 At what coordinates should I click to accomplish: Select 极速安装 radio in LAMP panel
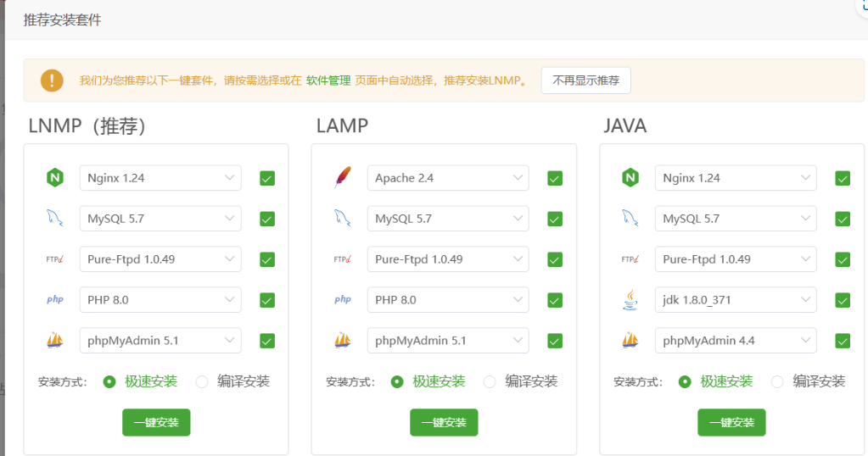(x=397, y=381)
